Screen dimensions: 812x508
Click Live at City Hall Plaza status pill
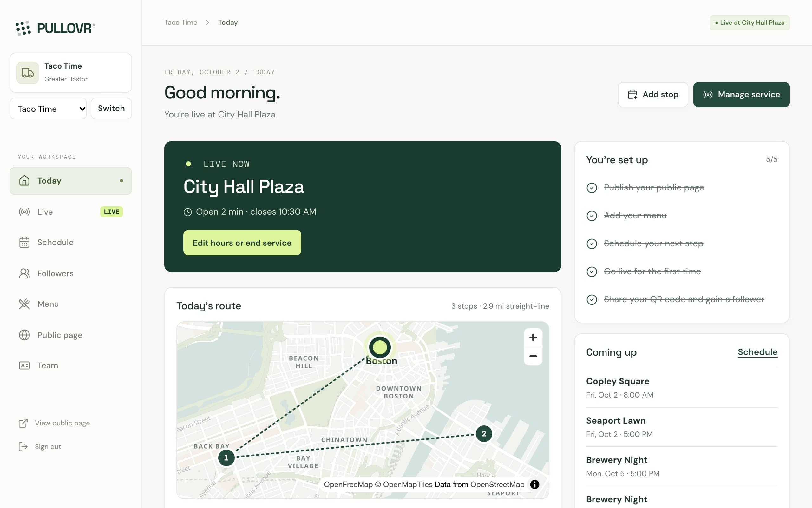click(x=750, y=23)
